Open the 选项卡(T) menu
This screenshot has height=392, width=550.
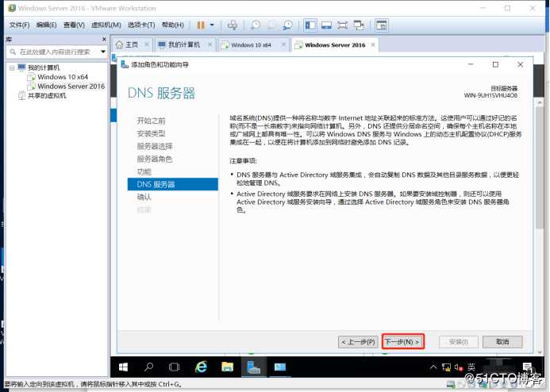tap(141, 25)
